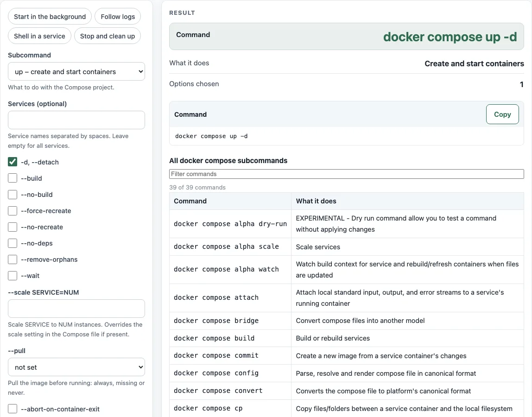
Task: Click the Filter commands search box
Action: pyautogui.click(x=347, y=174)
